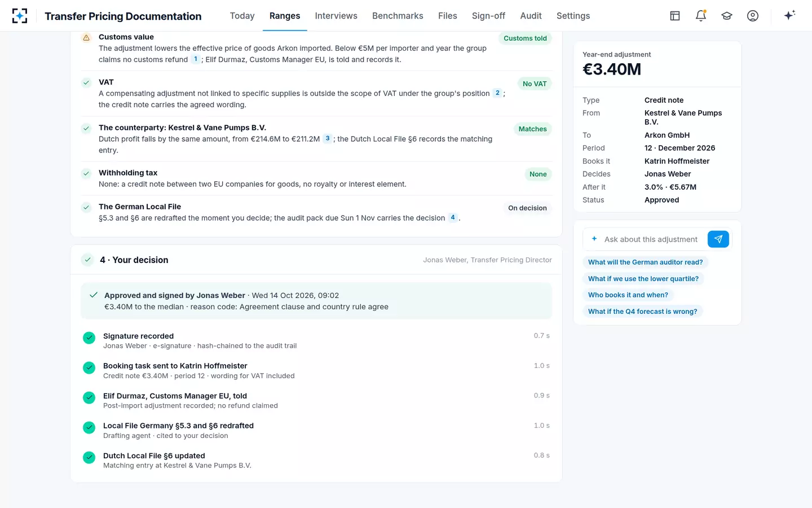This screenshot has width=812, height=508.
Task: Open citation 4 in German Local File row
Action: (453, 217)
